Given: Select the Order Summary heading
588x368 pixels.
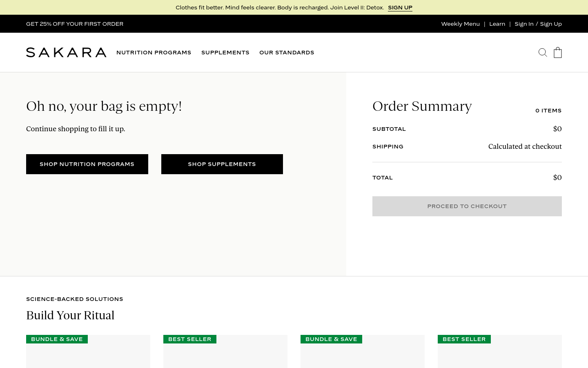Looking at the screenshot, I should point(422,106).
